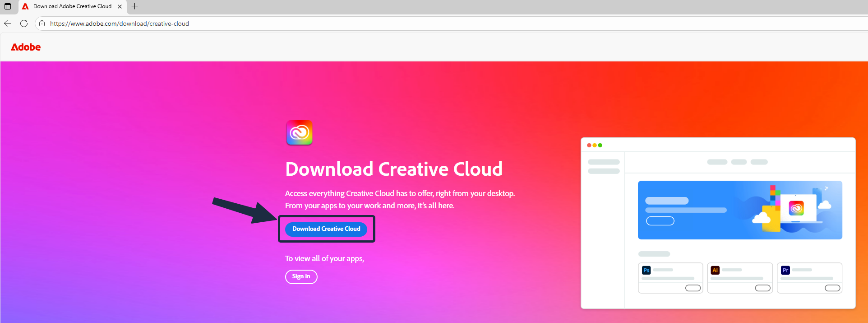Click the Premiere Pr icon in illustration
This screenshot has width=868, height=323.
785,270
